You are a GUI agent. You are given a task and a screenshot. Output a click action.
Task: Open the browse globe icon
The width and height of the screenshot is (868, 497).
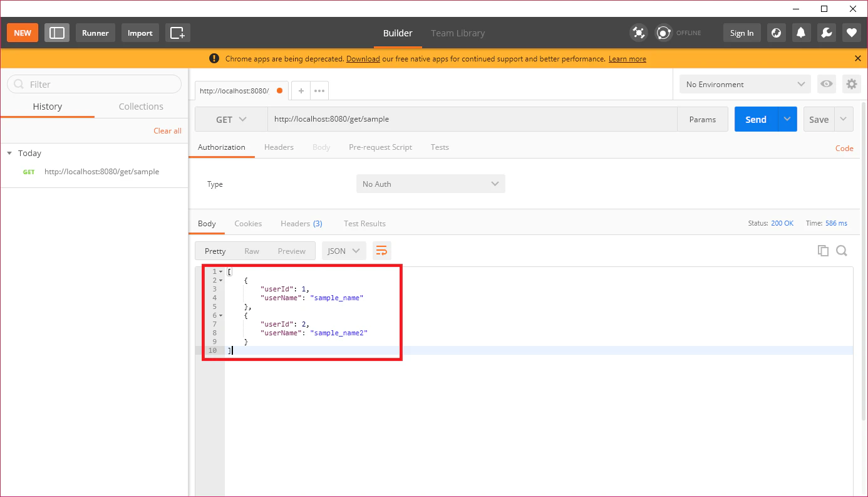click(777, 33)
